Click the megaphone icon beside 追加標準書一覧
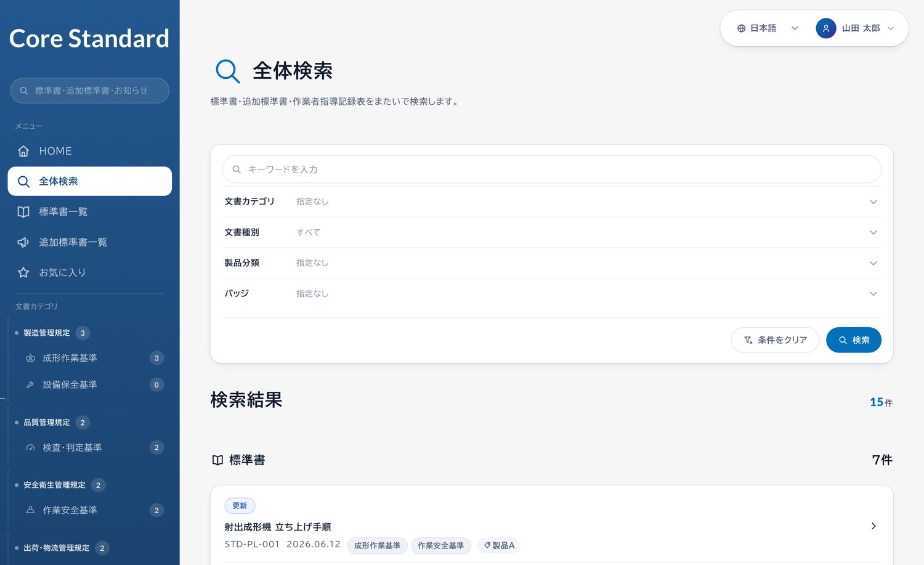This screenshot has height=565, width=924. coord(23,242)
